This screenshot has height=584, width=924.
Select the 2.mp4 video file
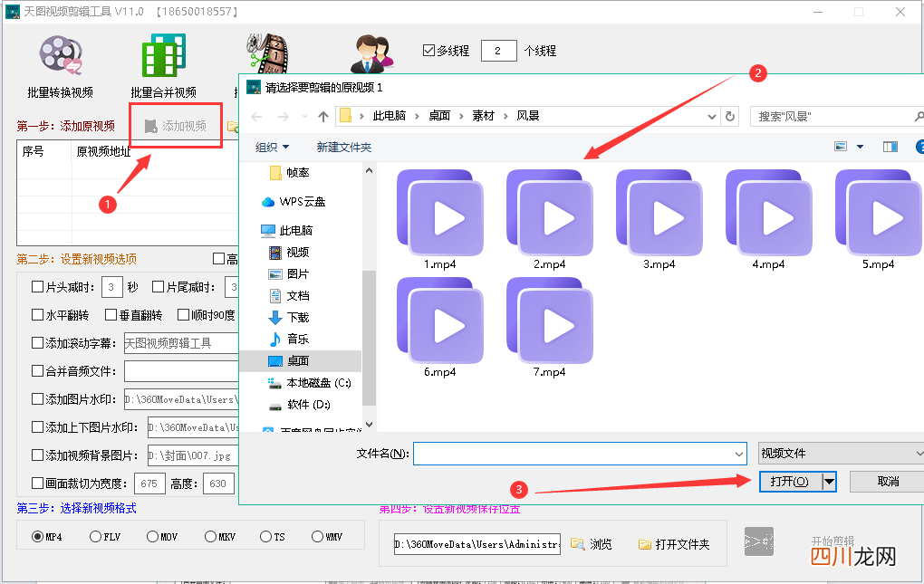(549, 220)
